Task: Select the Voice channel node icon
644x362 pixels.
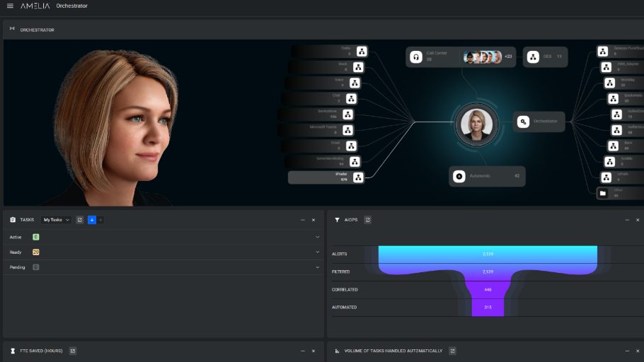Action: tap(355, 83)
